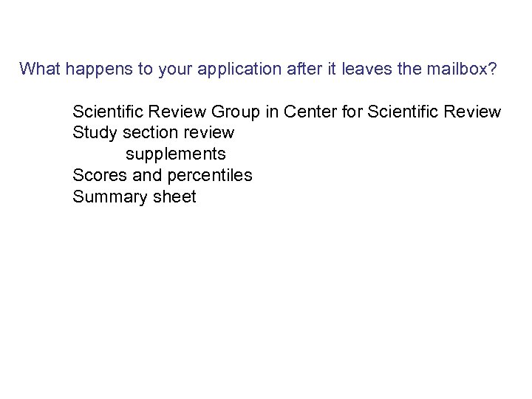Click the word 'Scores' in the list

click(x=100, y=175)
